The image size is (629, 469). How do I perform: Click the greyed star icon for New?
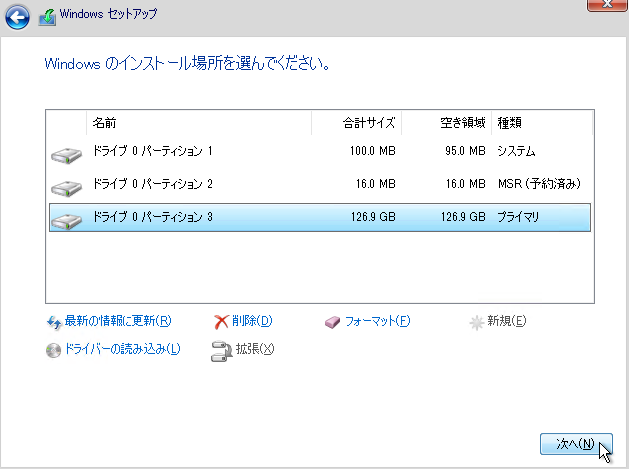tap(477, 322)
